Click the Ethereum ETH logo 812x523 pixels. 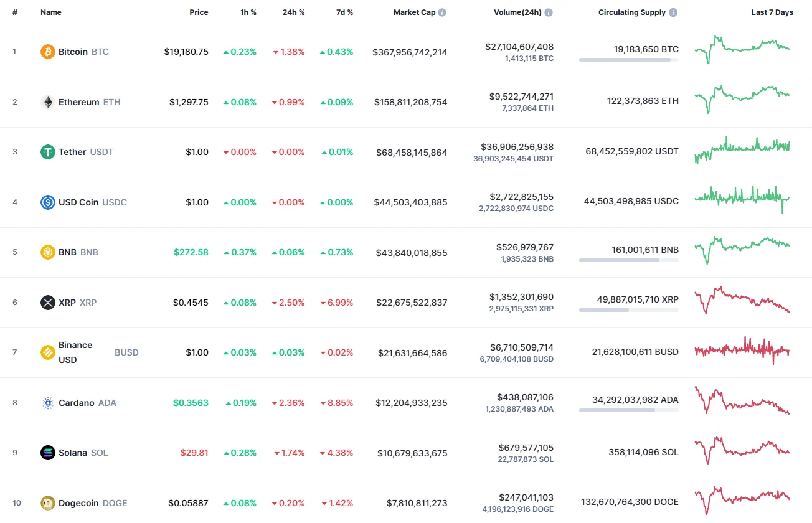pos(49,102)
